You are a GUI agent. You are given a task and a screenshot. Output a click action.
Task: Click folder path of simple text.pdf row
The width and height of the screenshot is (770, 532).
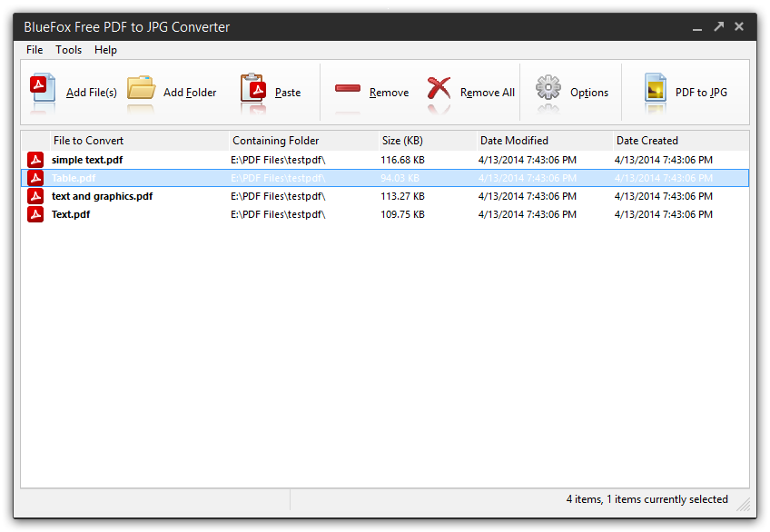278,160
